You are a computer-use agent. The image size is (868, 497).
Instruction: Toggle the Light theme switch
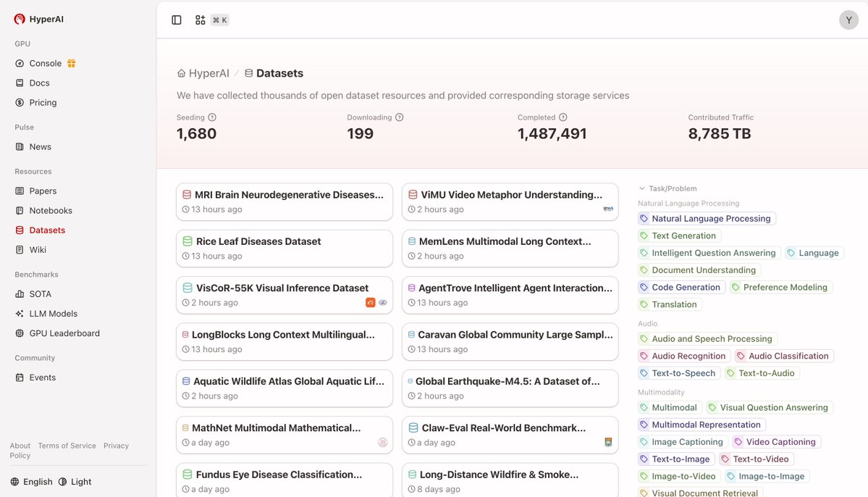[x=75, y=482]
